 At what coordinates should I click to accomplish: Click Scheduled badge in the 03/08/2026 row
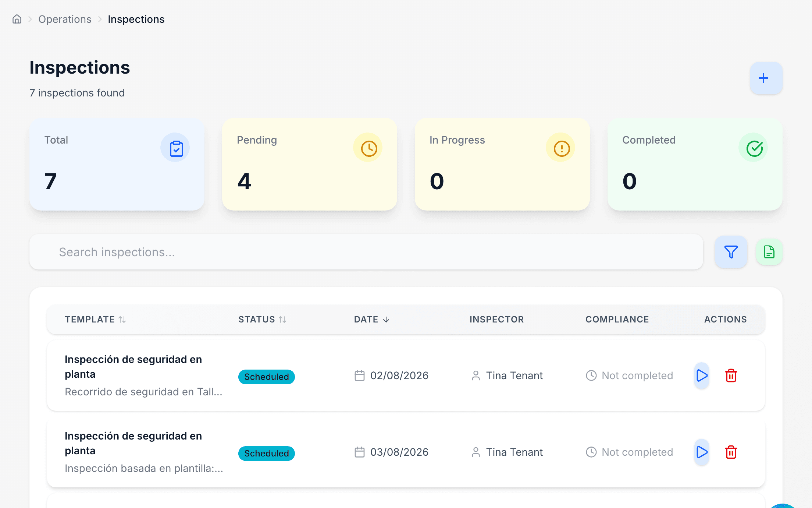coord(267,454)
